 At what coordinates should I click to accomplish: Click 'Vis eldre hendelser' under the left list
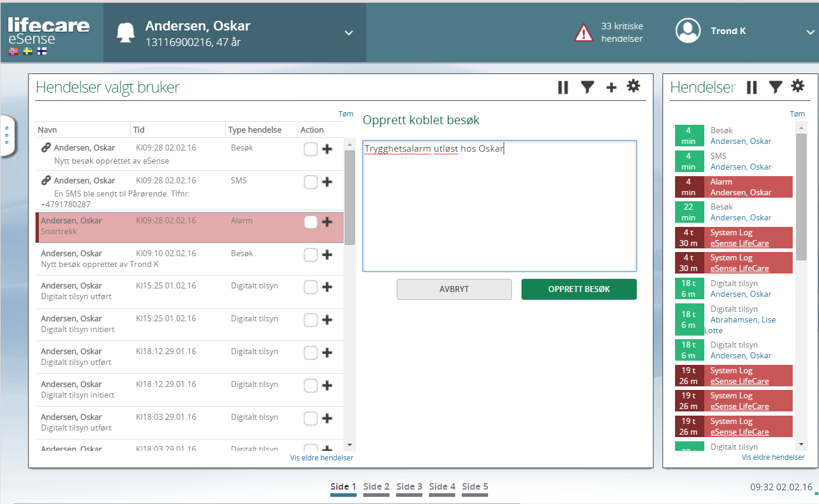tap(321, 458)
